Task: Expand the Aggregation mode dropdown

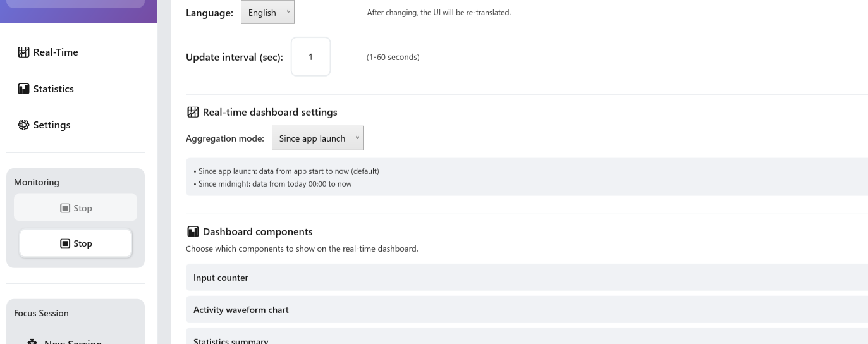Action: point(317,138)
